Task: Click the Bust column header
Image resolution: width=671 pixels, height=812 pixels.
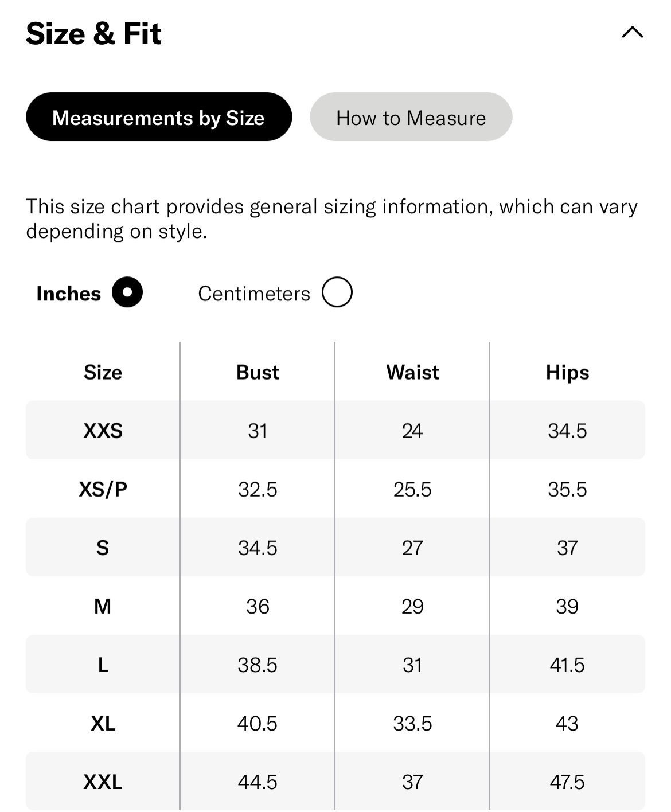Action: point(258,372)
